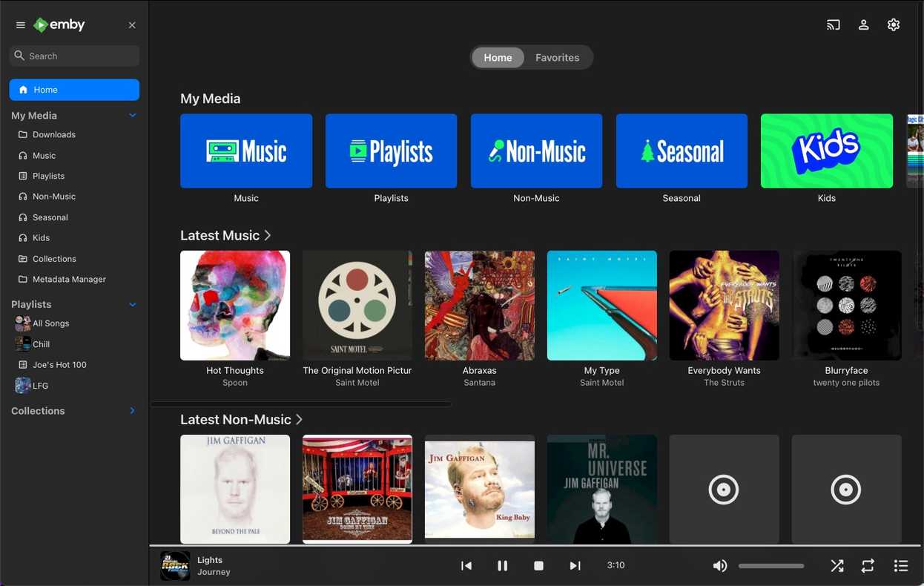The height and width of the screenshot is (586, 924).
Task: Pause the current song Lights
Action: pyautogui.click(x=502, y=565)
